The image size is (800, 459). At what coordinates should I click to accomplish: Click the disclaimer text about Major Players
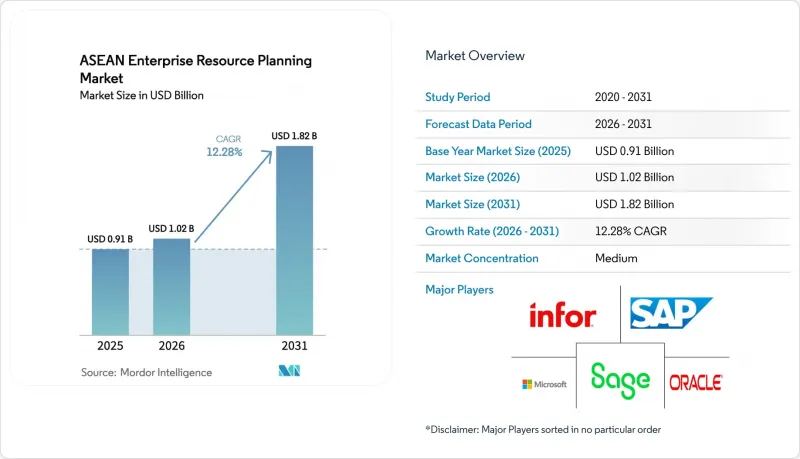tap(543, 429)
